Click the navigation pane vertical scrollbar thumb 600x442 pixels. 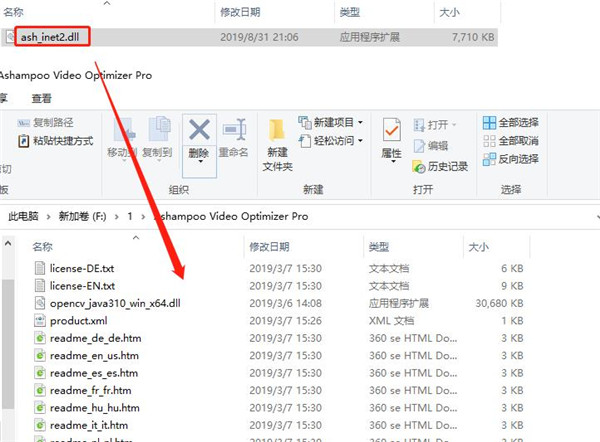point(8,344)
